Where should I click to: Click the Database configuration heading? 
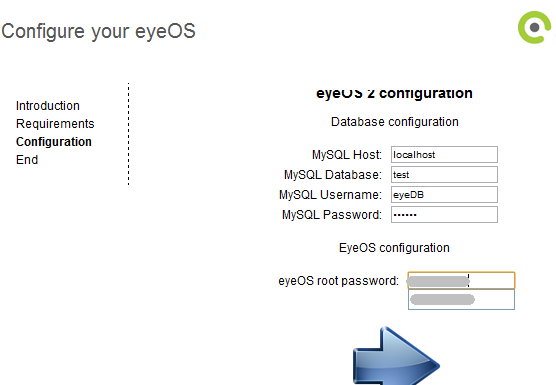395,122
